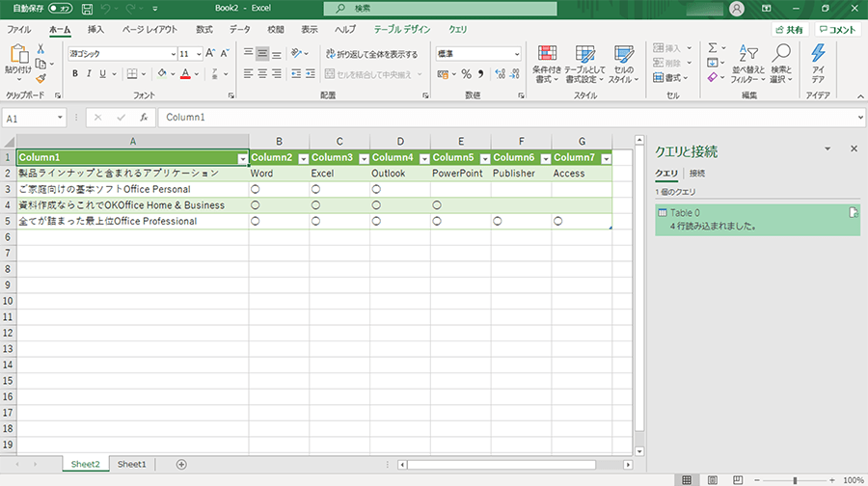Open Find and Select menu
Image resolution: width=868 pixels, height=486 pixels.
(x=781, y=65)
